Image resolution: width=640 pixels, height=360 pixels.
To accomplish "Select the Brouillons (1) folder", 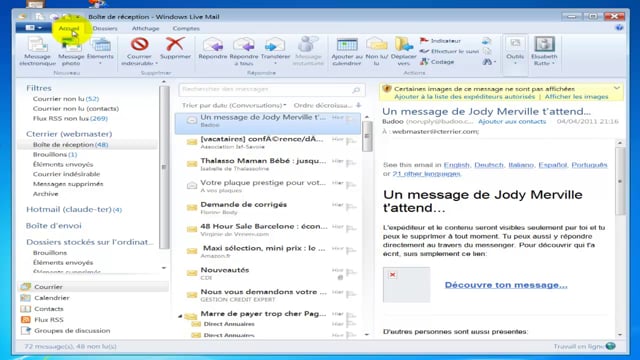I will coord(55,154).
